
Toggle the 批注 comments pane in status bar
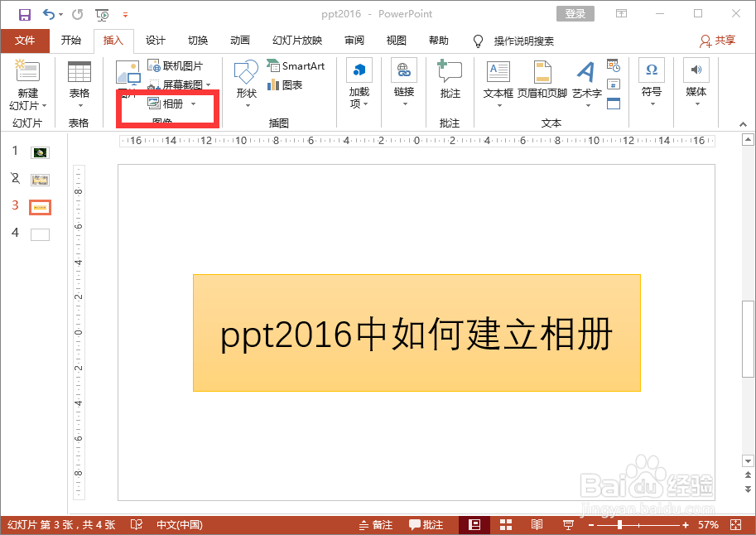point(426,524)
